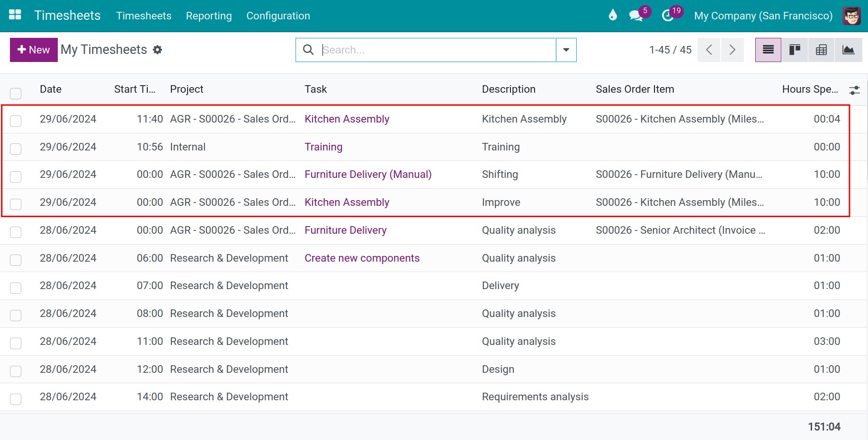Screen dimensions: 868x440
Task: Sort by the Hours Spent column header
Action: (x=810, y=89)
